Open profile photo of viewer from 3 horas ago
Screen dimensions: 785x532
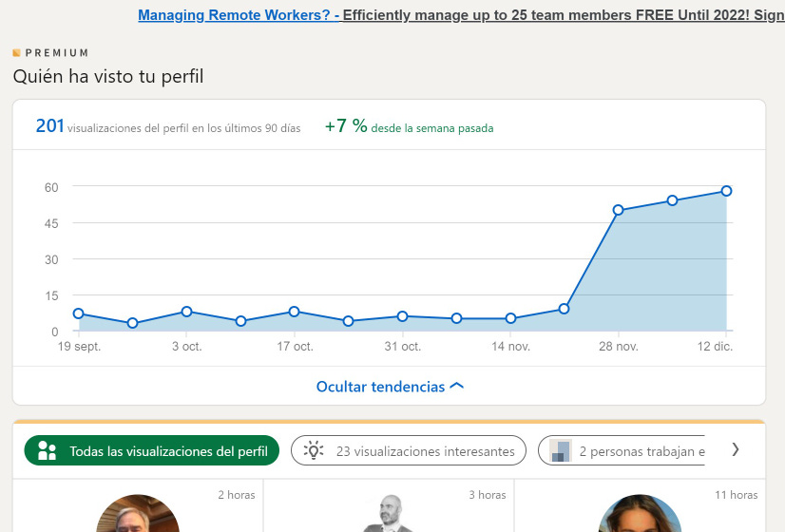coord(389,514)
